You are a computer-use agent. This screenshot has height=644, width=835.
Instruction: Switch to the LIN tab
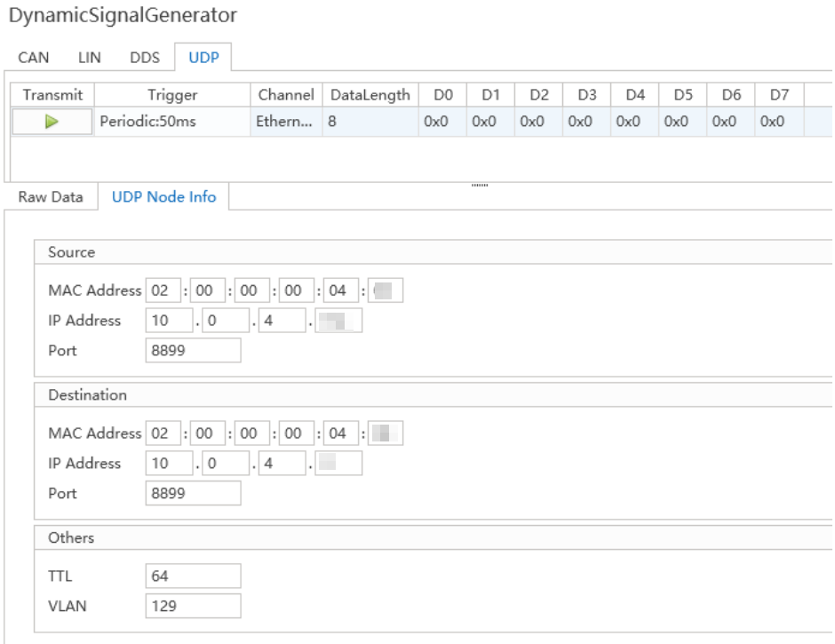(88, 57)
